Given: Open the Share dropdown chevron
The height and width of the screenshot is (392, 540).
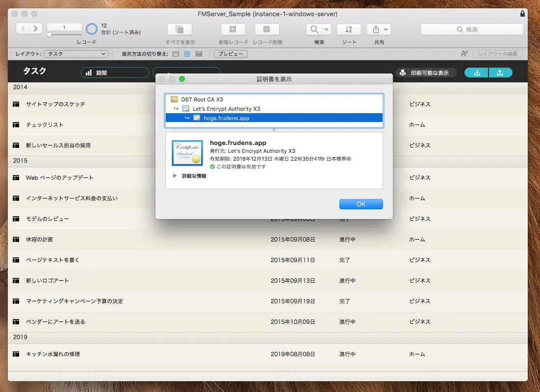Looking at the screenshot, I should pos(386,29).
